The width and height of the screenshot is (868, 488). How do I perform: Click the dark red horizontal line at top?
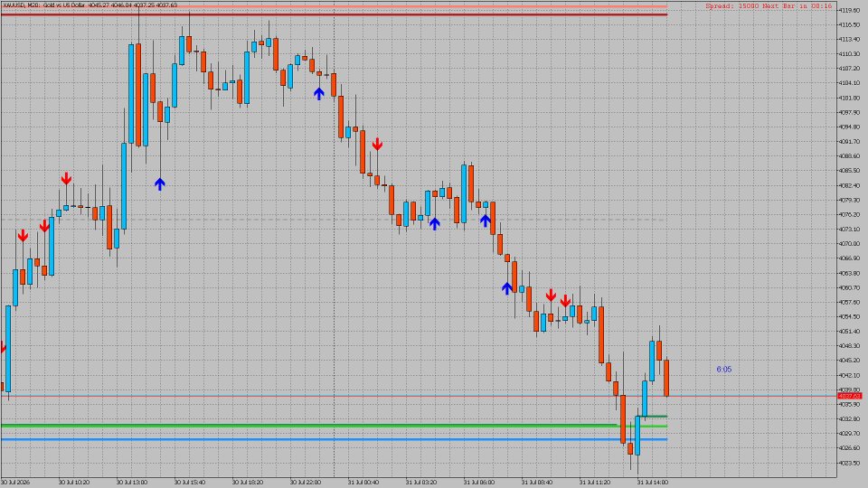tap(334, 14)
